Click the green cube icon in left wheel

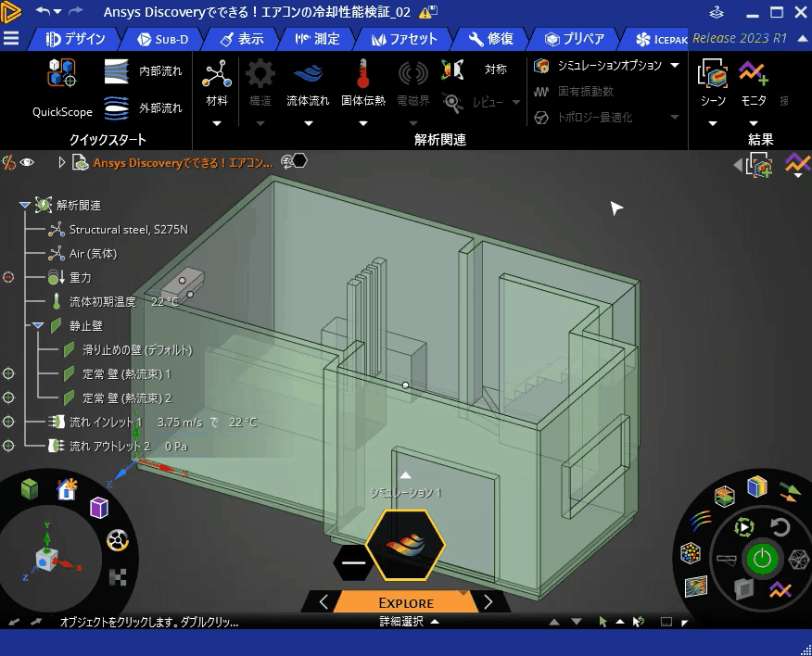[x=30, y=489]
